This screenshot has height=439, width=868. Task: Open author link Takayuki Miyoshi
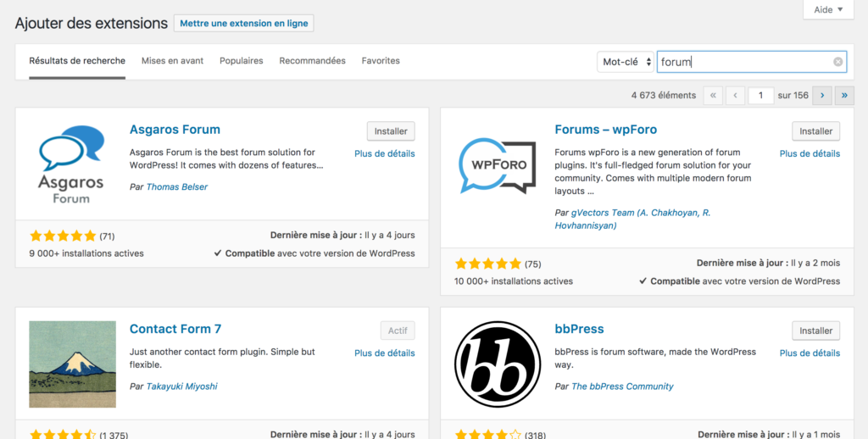[181, 386]
